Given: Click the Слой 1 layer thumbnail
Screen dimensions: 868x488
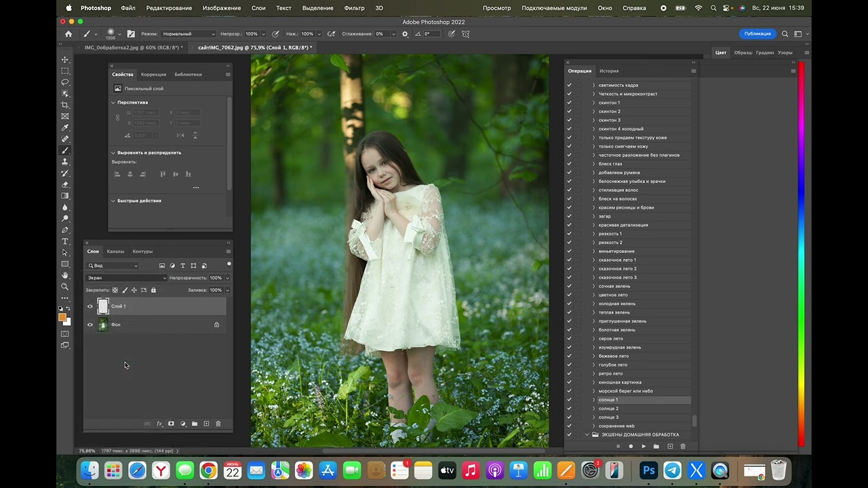Looking at the screenshot, I should tap(103, 306).
